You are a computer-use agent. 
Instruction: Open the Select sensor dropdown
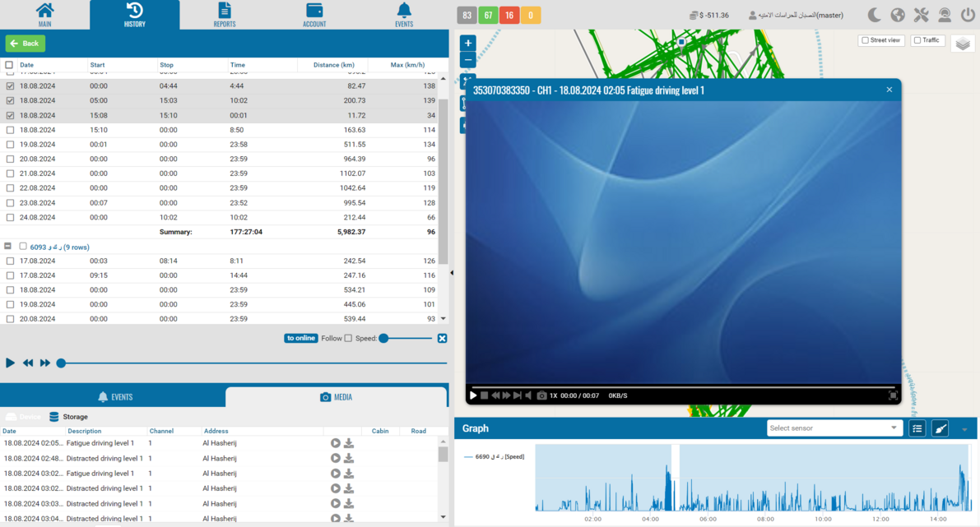834,428
